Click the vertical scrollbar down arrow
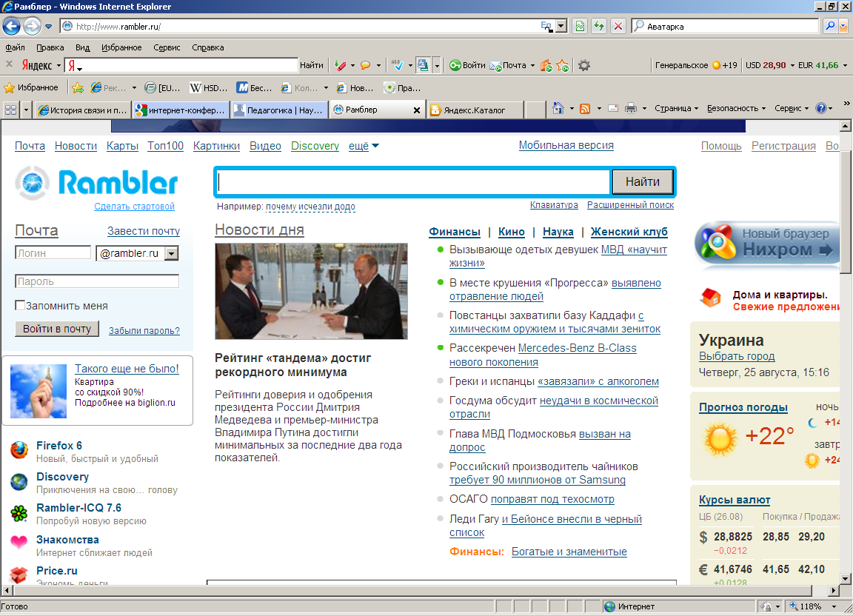The height and width of the screenshot is (616, 853). pos(845,578)
